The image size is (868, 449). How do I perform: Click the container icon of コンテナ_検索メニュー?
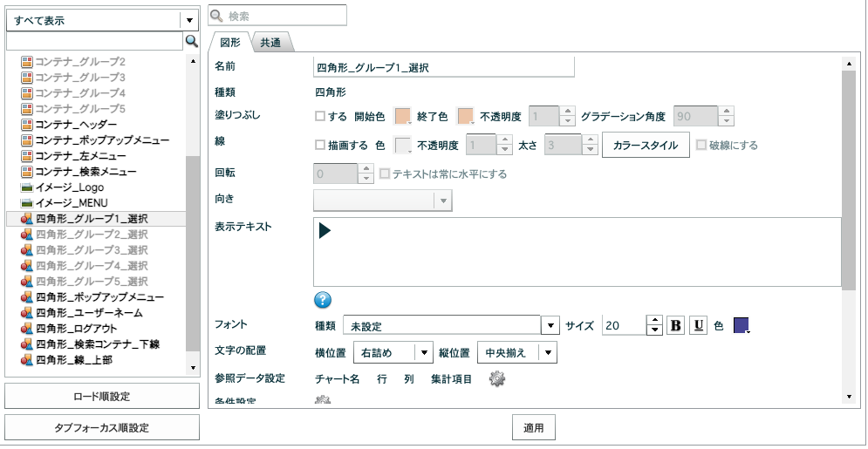[x=27, y=172]
